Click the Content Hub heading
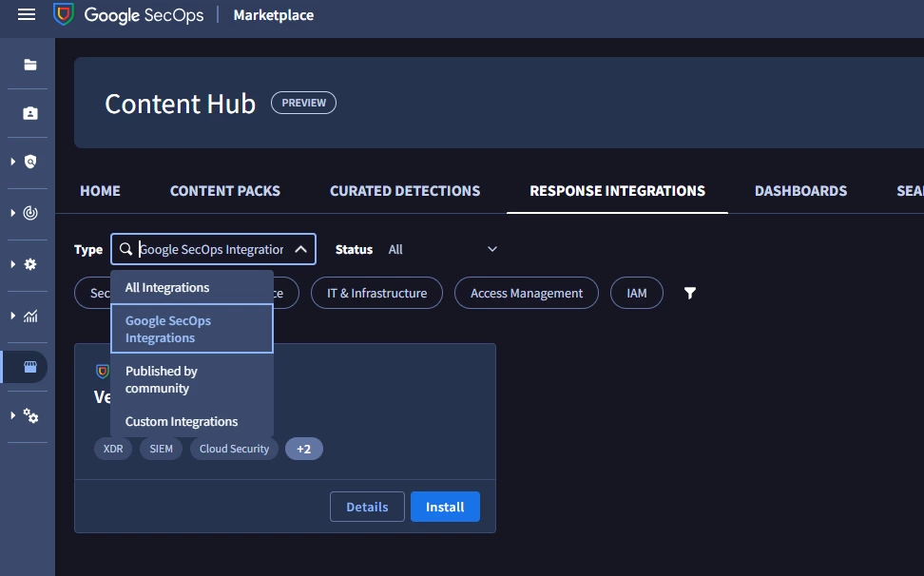 pyautogui.click(x=181, y=104)
